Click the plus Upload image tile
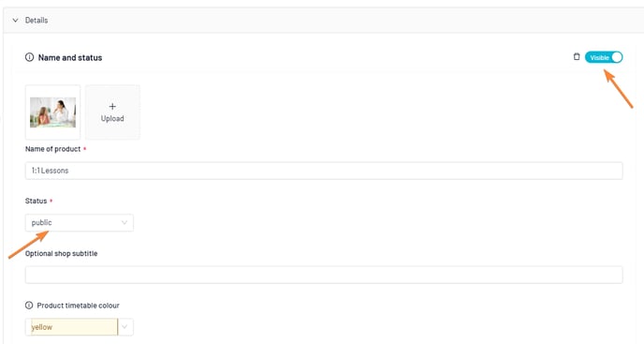644x344 pixels. (112, 112)
